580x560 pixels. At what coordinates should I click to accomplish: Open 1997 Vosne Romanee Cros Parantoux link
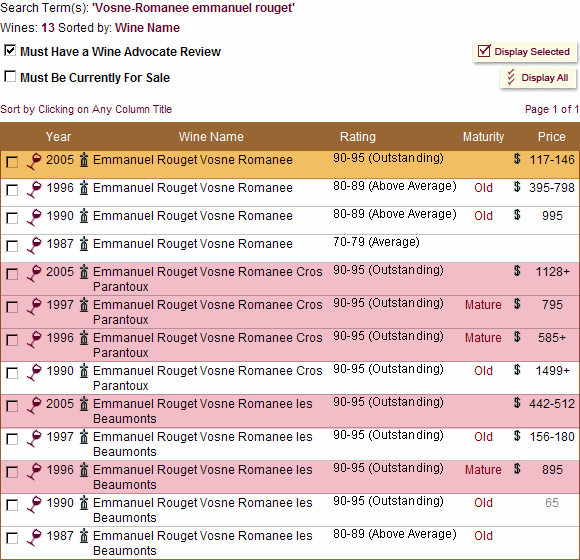pos(208,312)
